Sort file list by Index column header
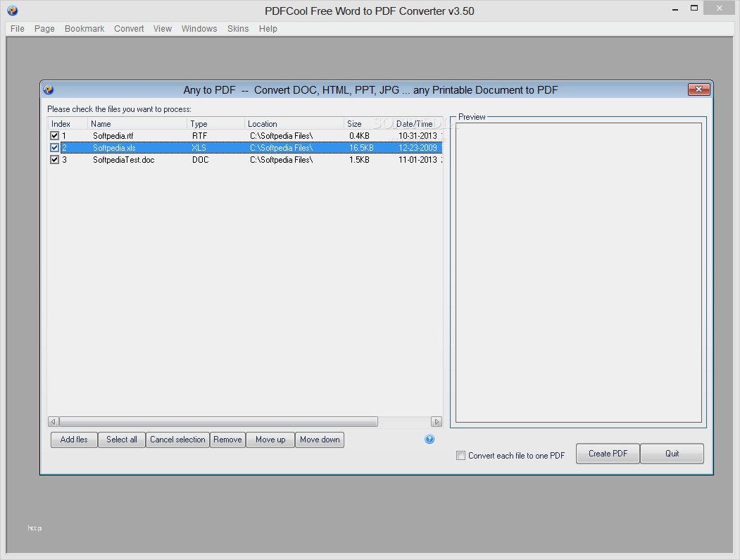 (68, 124)
